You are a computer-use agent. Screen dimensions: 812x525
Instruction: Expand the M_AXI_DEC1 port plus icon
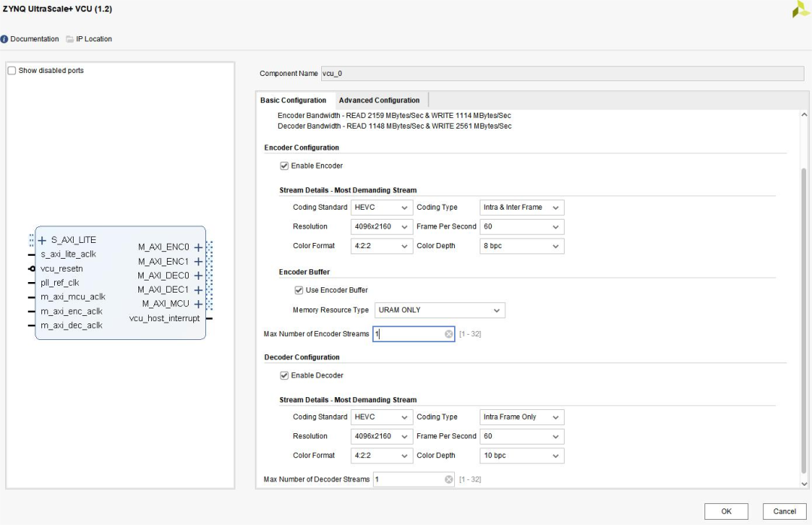(198, 290)
